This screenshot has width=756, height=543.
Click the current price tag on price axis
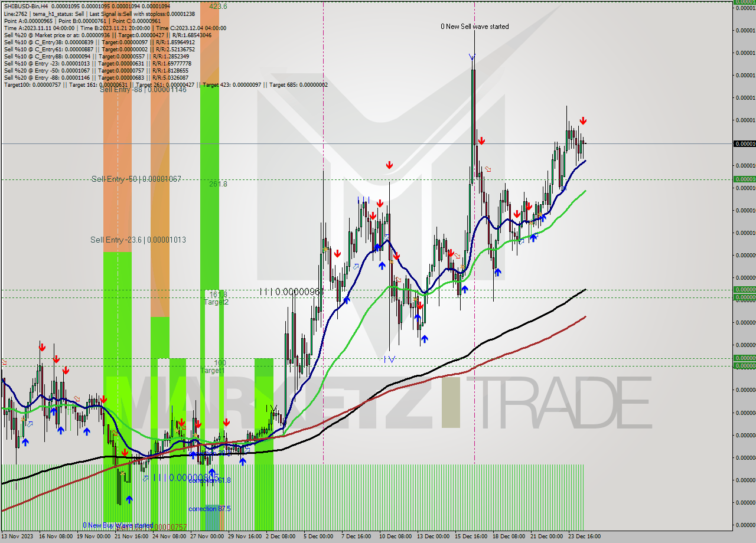(x=744, y=143)
